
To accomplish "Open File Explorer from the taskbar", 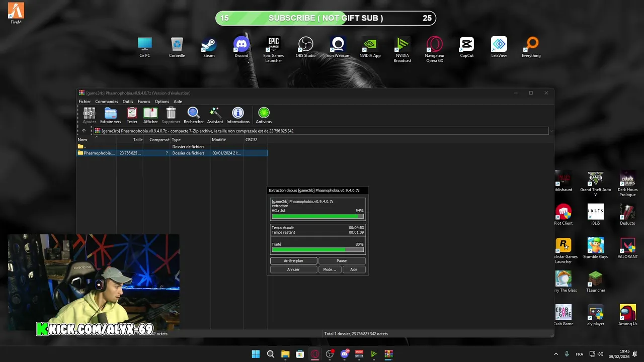I will tap(285, 354).
